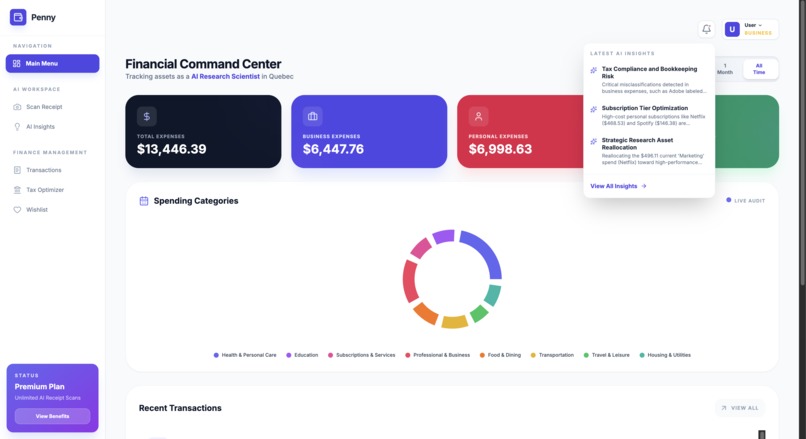The width and height of the screenshot is (806, 439).
Task: Click the Travel & Leisure legend swatch
Action: point(586,355)
